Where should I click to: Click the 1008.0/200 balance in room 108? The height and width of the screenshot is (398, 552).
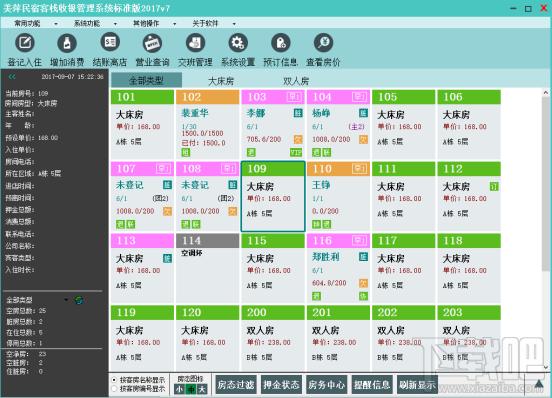click(200, 211)
